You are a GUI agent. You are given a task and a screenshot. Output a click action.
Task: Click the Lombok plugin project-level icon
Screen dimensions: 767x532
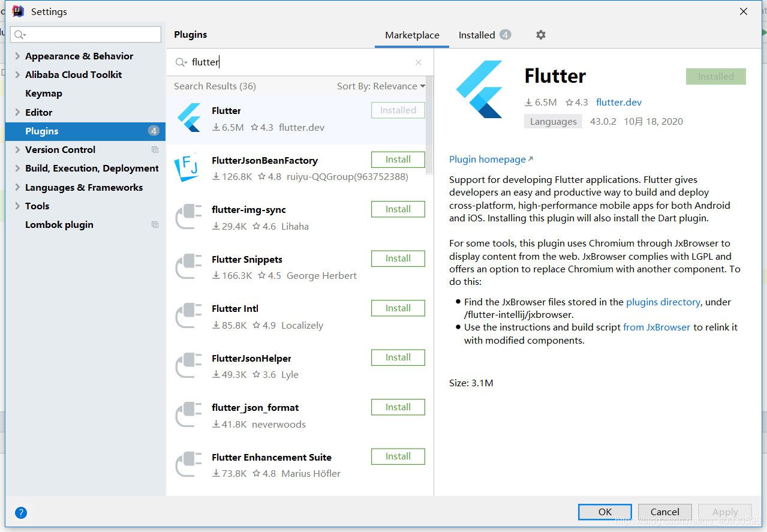pyautogui.click(x=155, y=224)
